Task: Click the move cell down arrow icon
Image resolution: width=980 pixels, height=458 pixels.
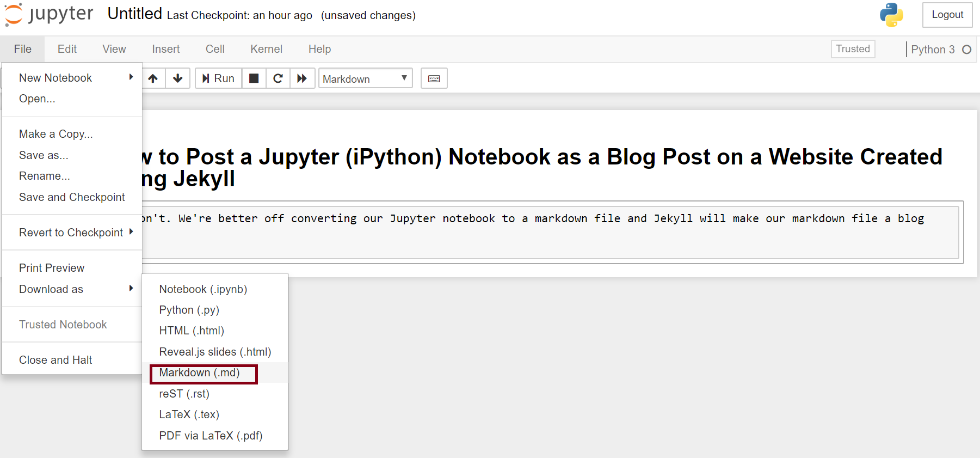Action: [177, 78]
